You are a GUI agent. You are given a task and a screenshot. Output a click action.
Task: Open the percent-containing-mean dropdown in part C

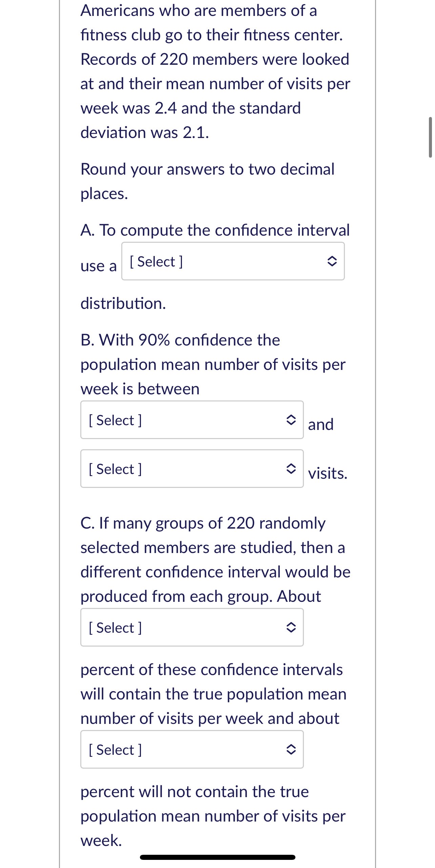[x=192, y=628]
